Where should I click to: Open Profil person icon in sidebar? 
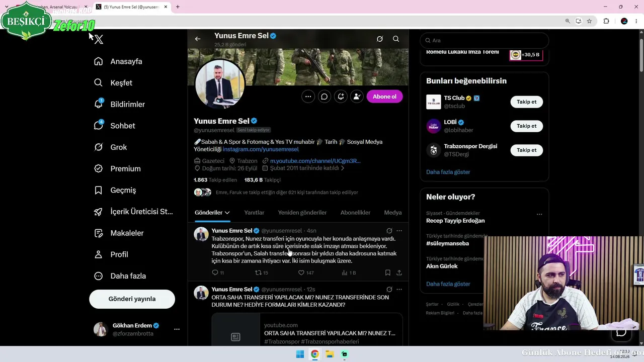[99, 254]
